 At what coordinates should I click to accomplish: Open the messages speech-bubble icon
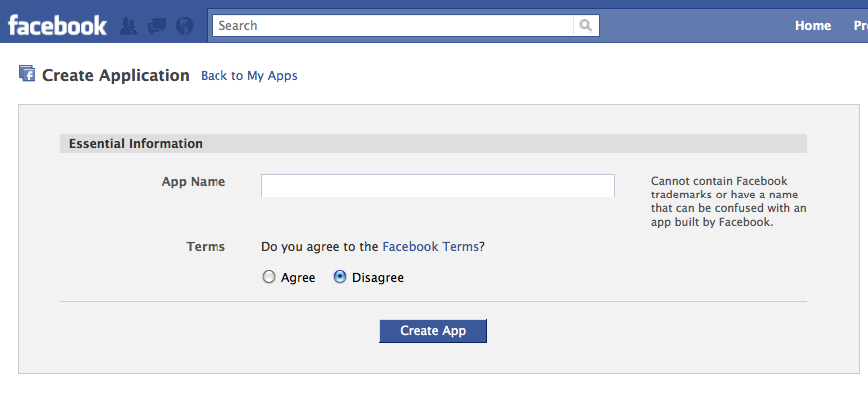[x=157, y=26]
